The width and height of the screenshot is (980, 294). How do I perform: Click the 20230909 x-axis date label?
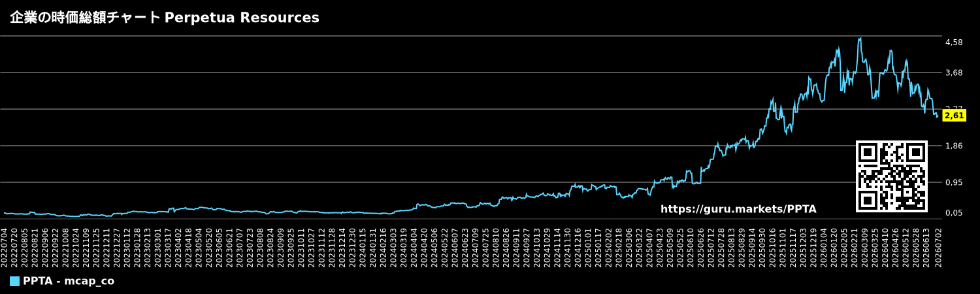click(281, 247)
